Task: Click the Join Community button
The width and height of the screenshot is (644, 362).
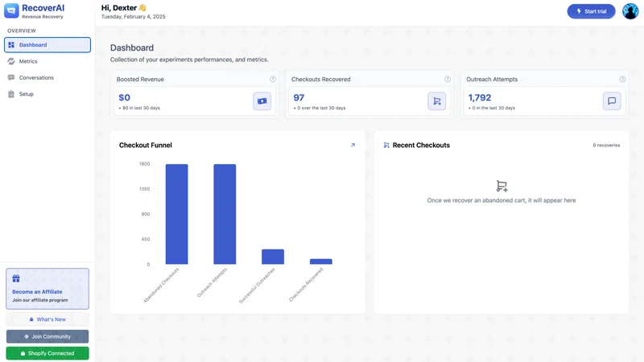Action: click(x=47, y=336)
